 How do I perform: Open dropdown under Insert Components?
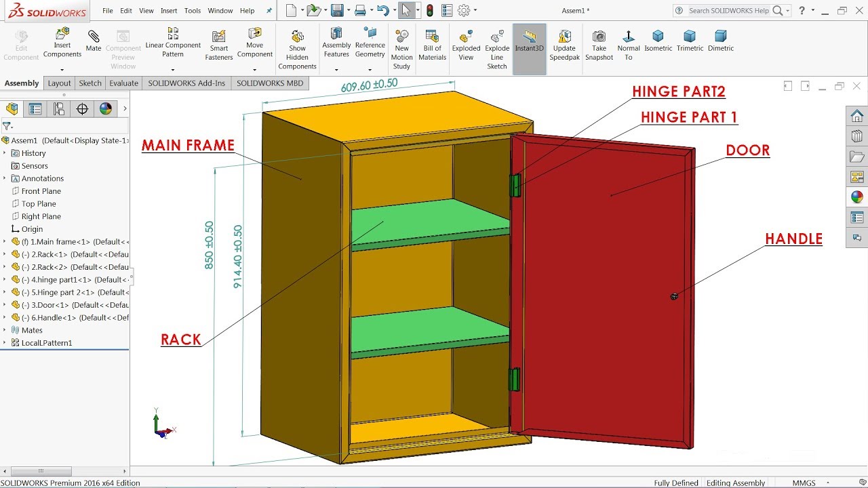62,69
